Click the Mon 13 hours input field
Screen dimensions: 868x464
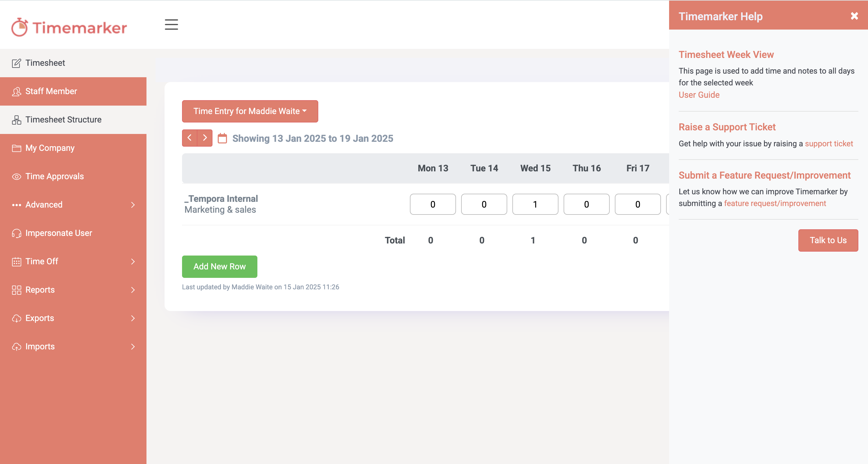(x=433, y=204)
